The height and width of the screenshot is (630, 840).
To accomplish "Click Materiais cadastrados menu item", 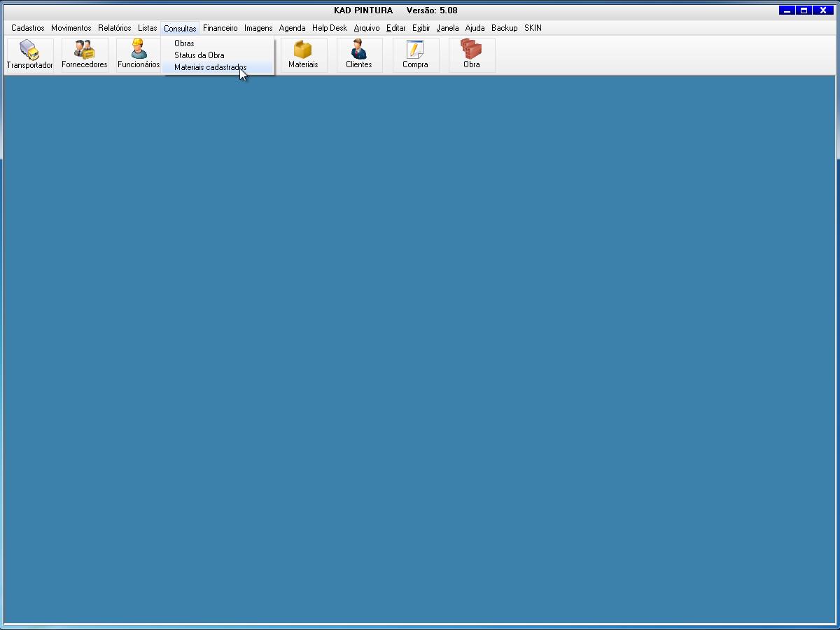I will 210,68.
